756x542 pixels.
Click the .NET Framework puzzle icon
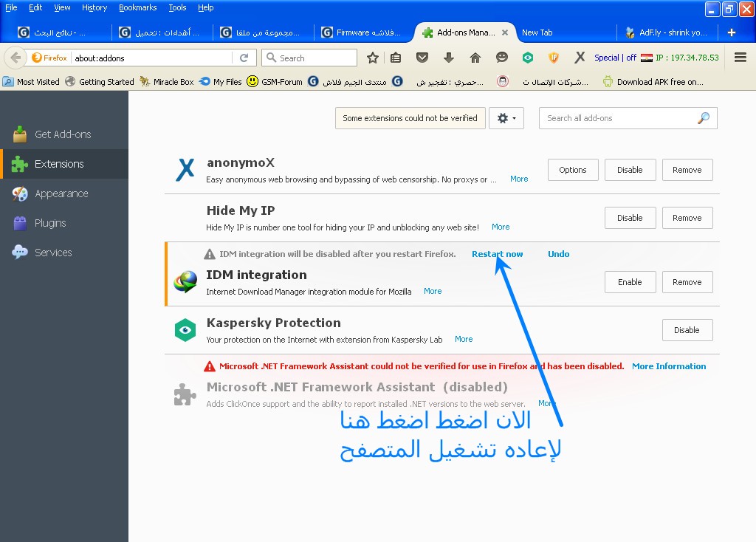point(185,394)
